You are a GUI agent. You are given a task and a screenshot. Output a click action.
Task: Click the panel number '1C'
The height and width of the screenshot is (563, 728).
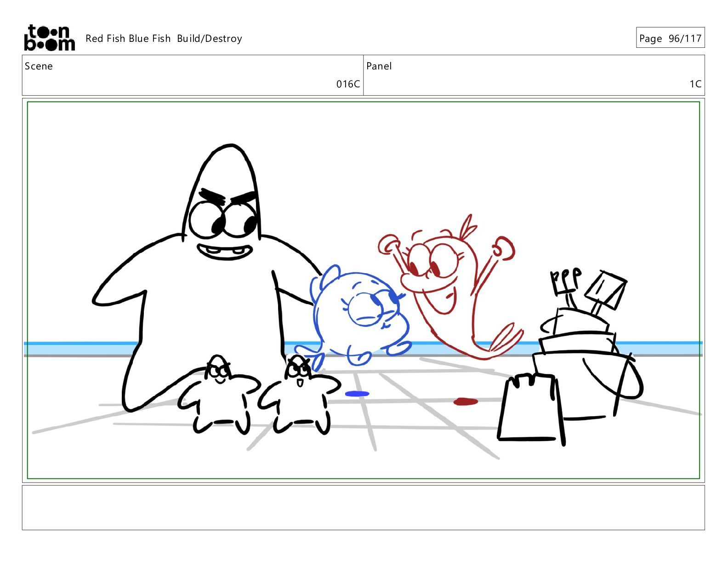695,84
